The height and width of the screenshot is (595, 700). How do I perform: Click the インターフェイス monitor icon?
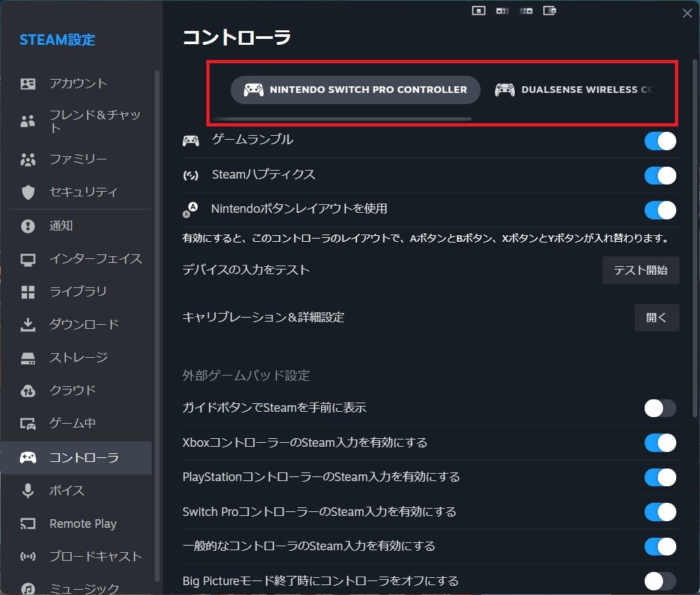coord(28,260)
